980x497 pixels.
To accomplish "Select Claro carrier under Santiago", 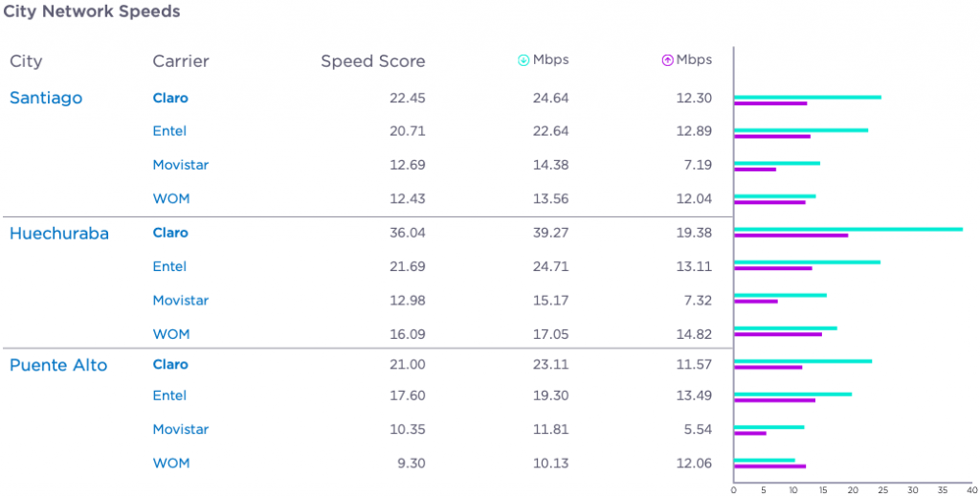I will pos(170,98).
